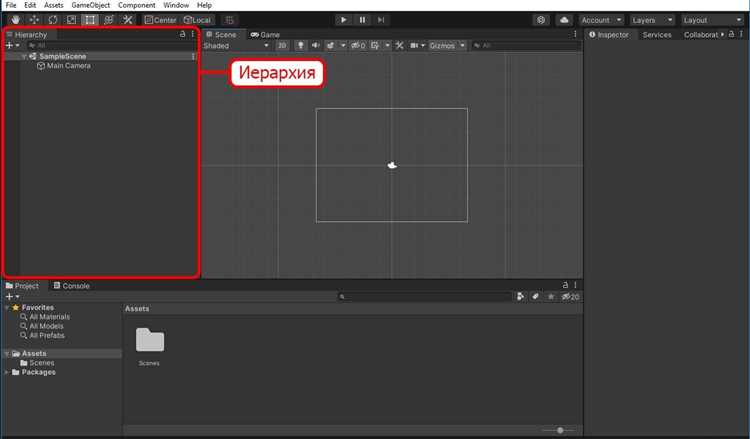Screen dimensions: 750x439
Task: Open Scene view panel options menu
Action: [x=575, y=34]
